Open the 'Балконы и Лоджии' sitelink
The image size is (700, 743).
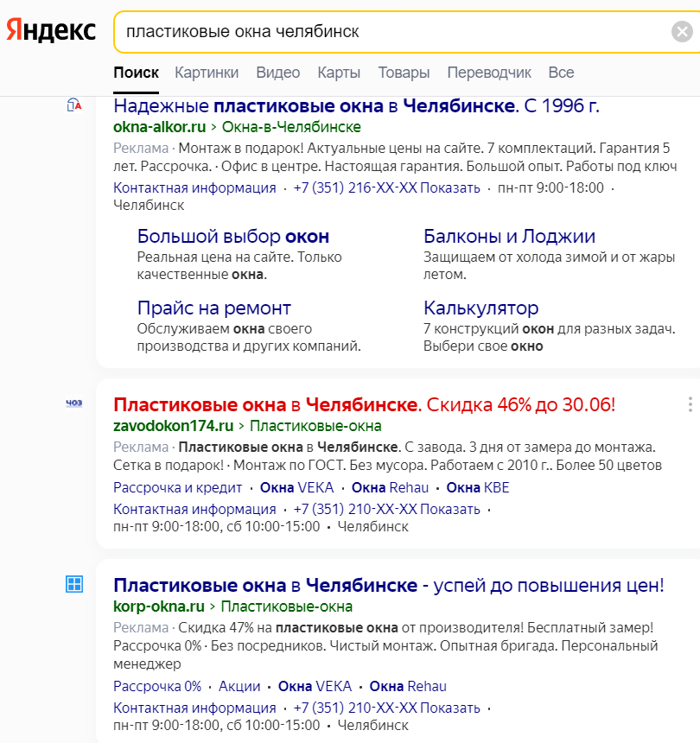[509, 236]
